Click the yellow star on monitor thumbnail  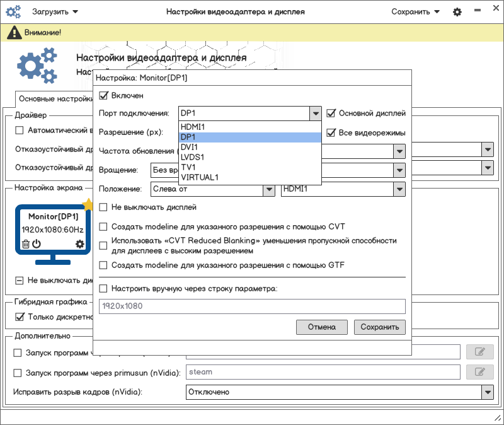pos(88,204)
